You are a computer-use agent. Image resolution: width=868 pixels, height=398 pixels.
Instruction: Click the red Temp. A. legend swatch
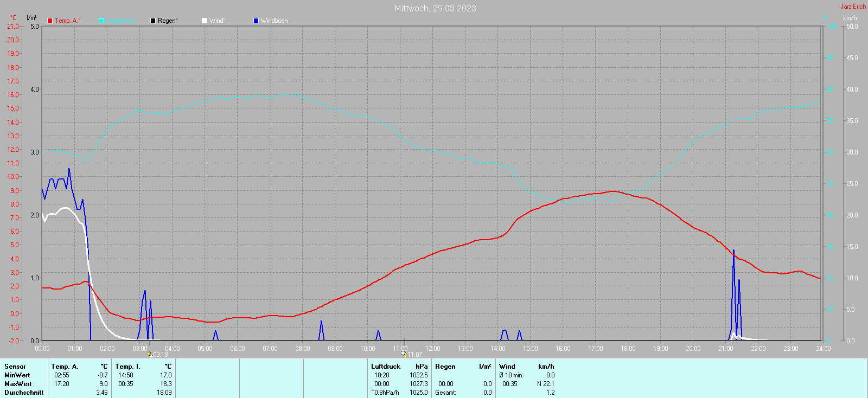tap(50, 21)
